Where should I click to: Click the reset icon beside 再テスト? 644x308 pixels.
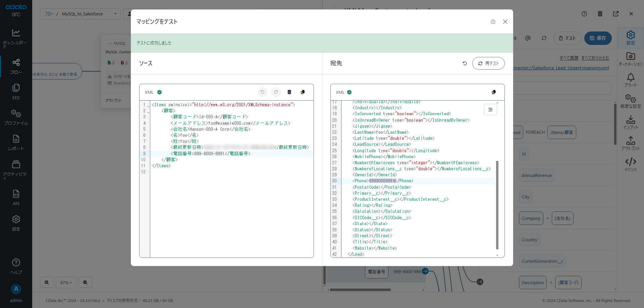pyautogui.click(x=465, y=63)
